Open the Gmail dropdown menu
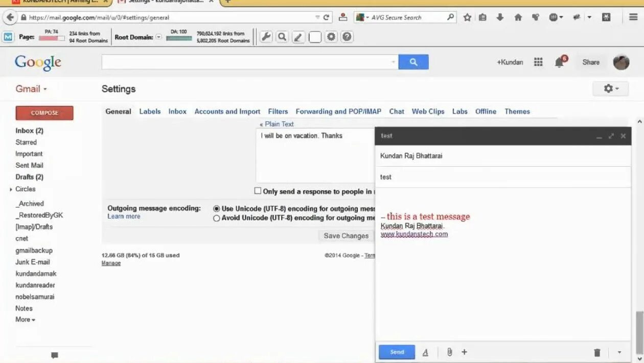Viewport: 644px width, 363px height. click(x=31, y=88)
